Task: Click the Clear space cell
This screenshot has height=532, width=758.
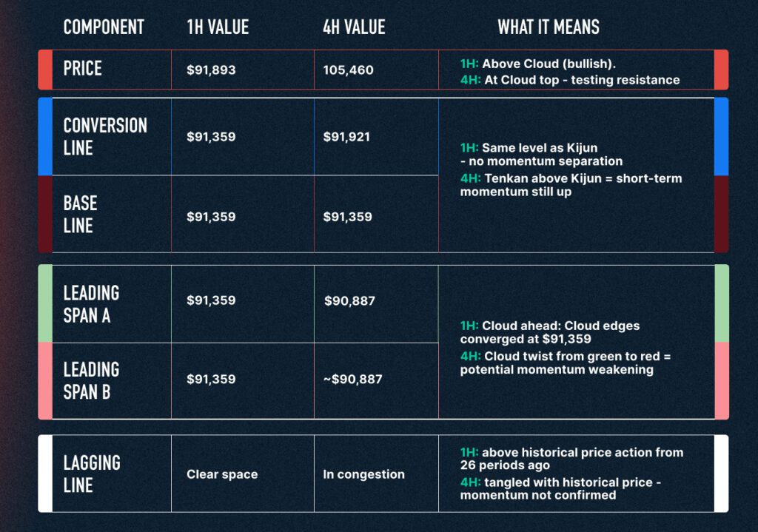Action: click(x=222, y=474)
